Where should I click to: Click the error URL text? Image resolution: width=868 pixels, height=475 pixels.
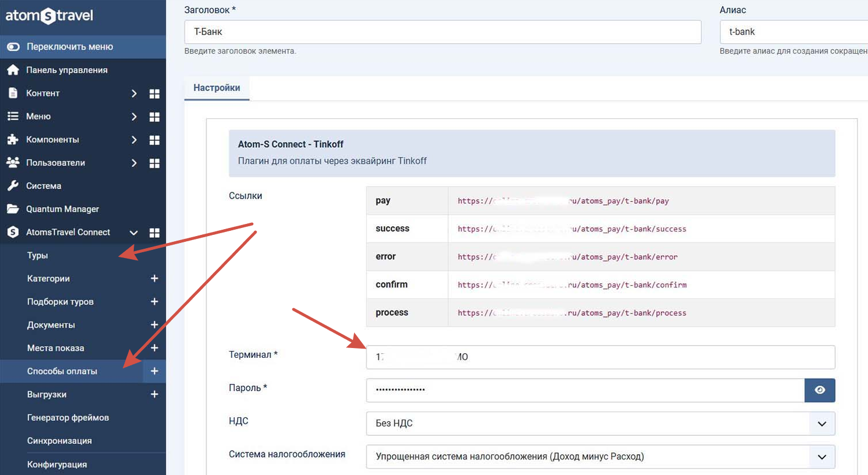[568, 257]
